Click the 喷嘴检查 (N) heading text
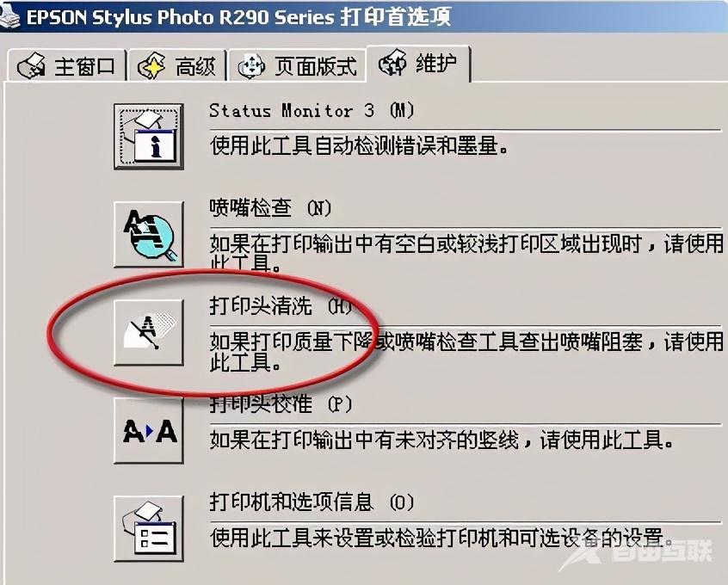728x585 pixels. tap(270, 208)
